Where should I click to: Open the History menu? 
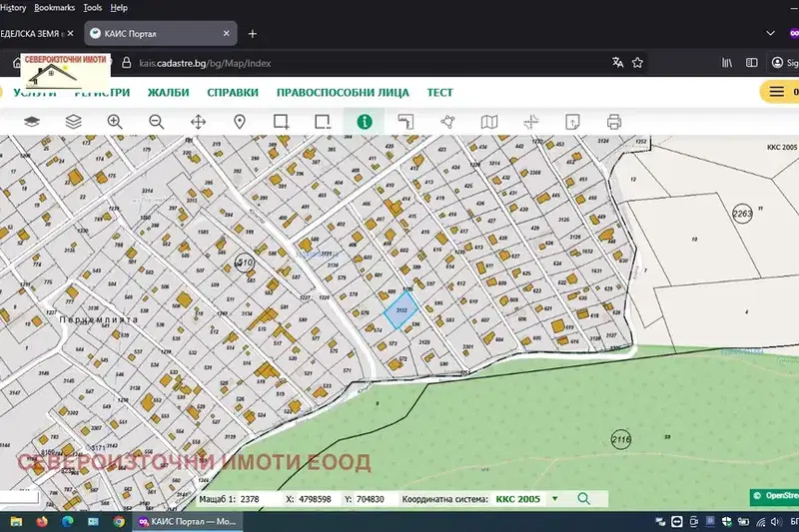click(13, 8)
